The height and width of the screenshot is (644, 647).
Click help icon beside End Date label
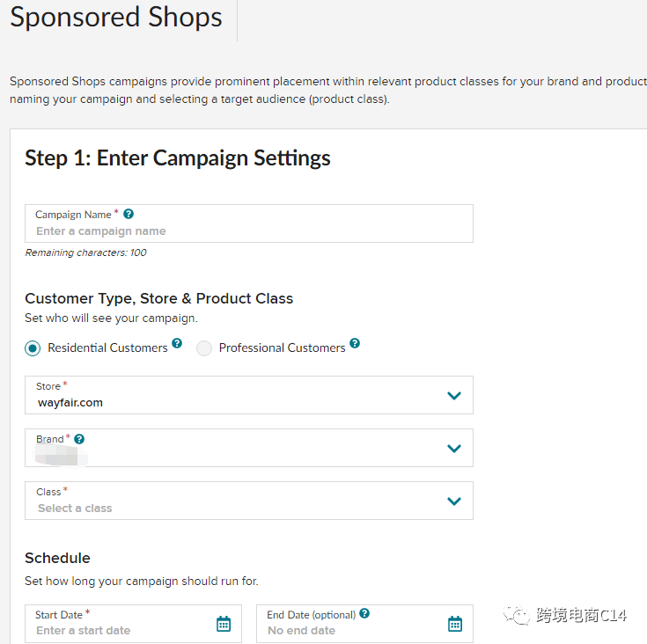pyautogui.click(x=364, y=614)
